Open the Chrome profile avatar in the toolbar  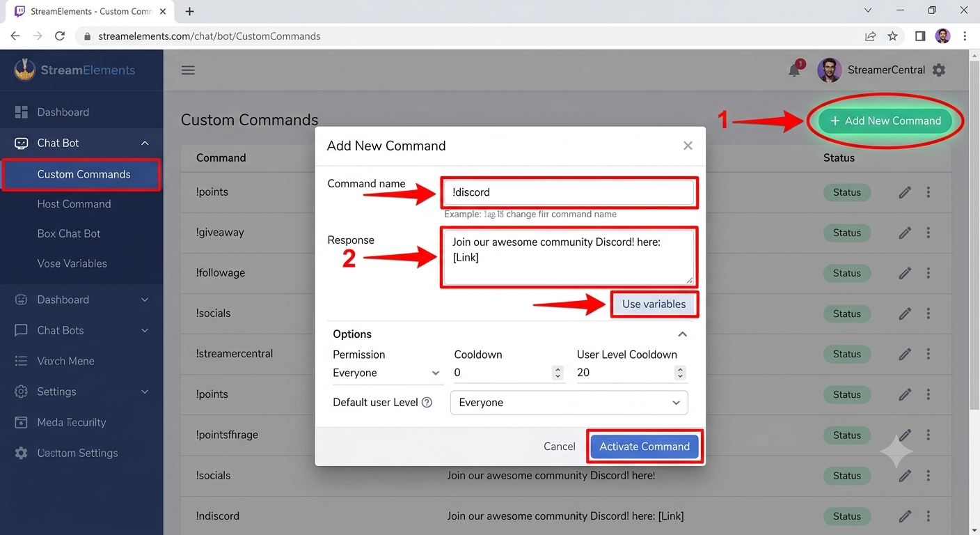pos(943,36)
